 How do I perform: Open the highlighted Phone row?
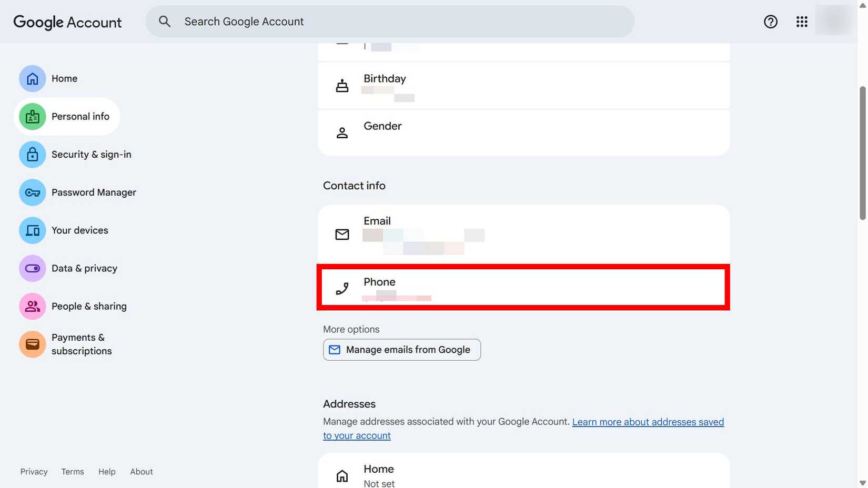point(523,288)
